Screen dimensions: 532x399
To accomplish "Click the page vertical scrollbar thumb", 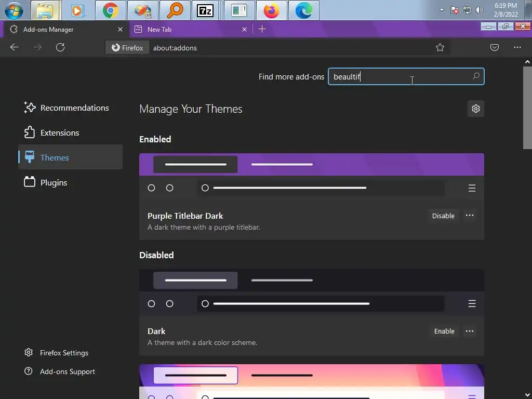I will (528, 108).
